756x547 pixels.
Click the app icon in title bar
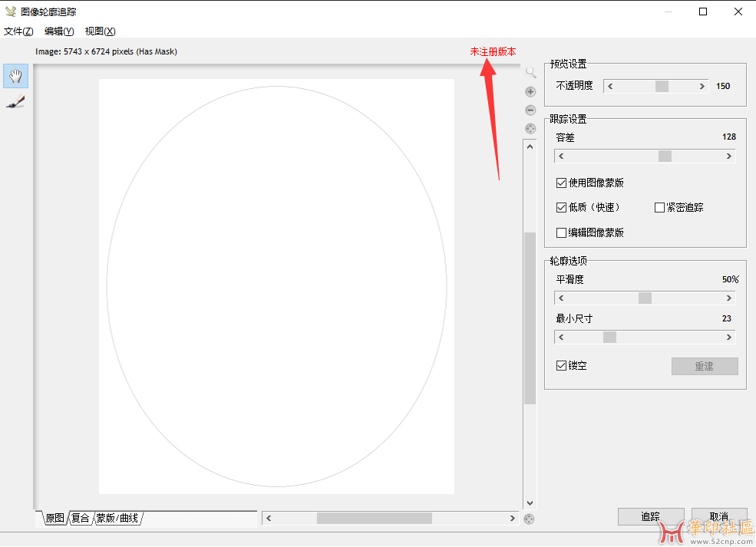pyautogui.click(x=11, y=12)
